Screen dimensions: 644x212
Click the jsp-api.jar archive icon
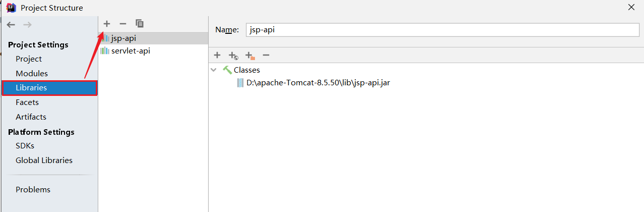pyautogui.click(x=240, y=83)
